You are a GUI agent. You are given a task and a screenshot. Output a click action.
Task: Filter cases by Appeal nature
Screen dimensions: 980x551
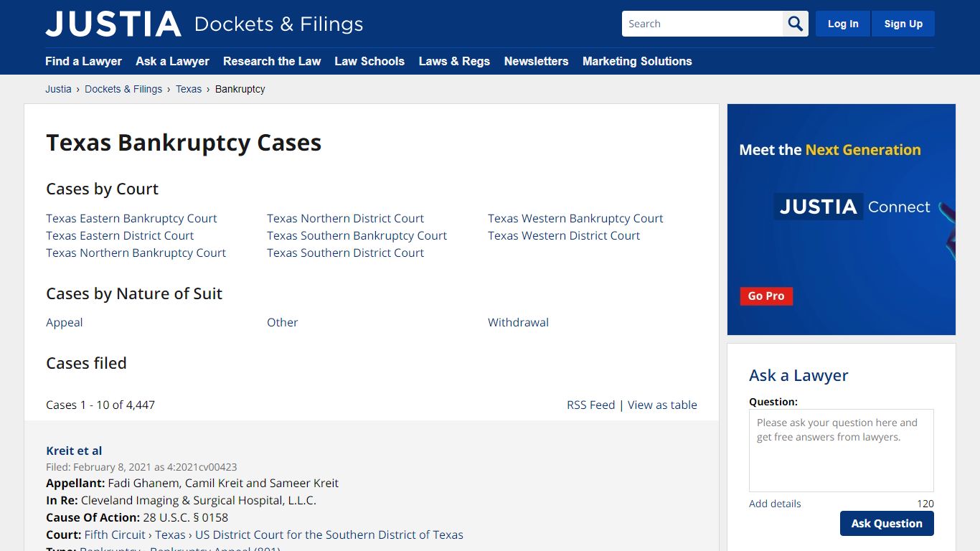pos(65,322)
